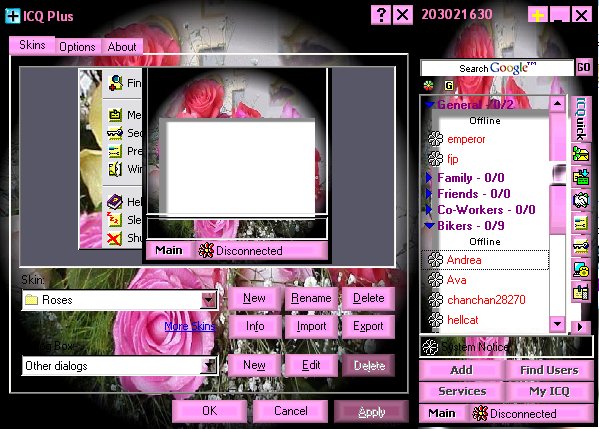Click the flower status icon next to Ava
Viewport: 599px width, 429px height.
click(x=435, y=280)
